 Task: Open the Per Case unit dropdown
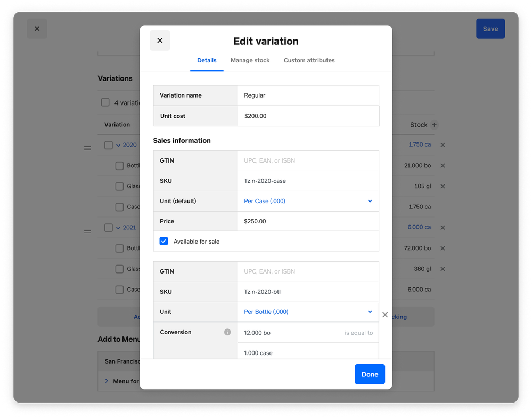[308, 201]
